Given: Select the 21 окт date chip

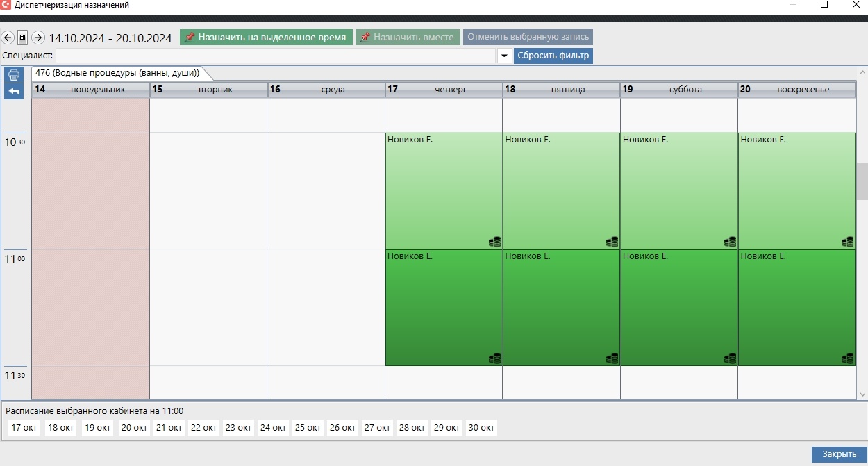Looking at the screenshot, I should coord(169,428).
